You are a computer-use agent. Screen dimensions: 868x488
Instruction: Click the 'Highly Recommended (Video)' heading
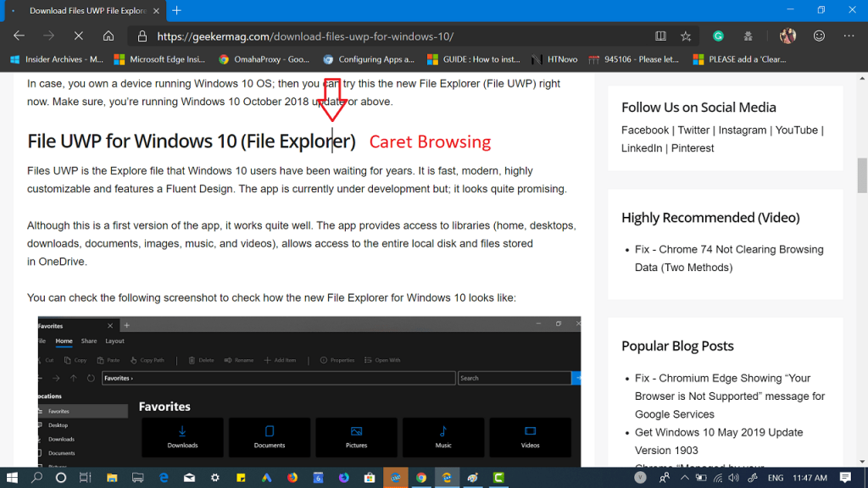710,218
